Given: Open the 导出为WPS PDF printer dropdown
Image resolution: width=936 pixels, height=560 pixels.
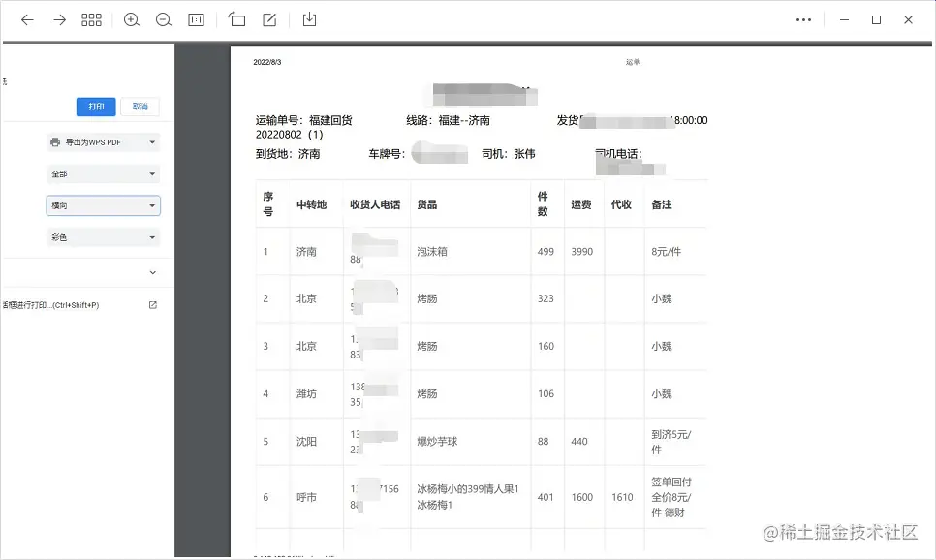Looking at the screenshot, I should (x=104, y=142).
